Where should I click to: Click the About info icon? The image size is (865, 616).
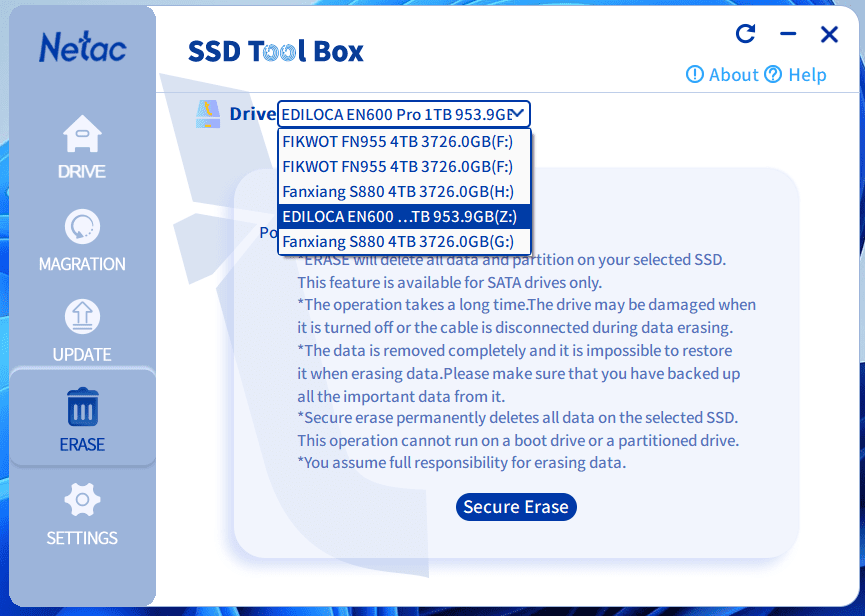(695, 74)
